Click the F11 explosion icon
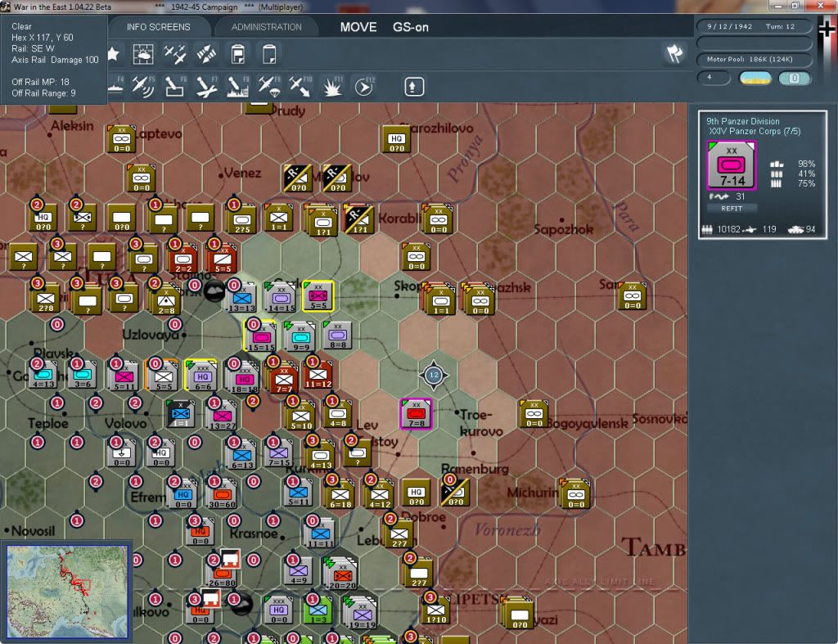This screenshot has height=644, width=838. coord(332,87)
